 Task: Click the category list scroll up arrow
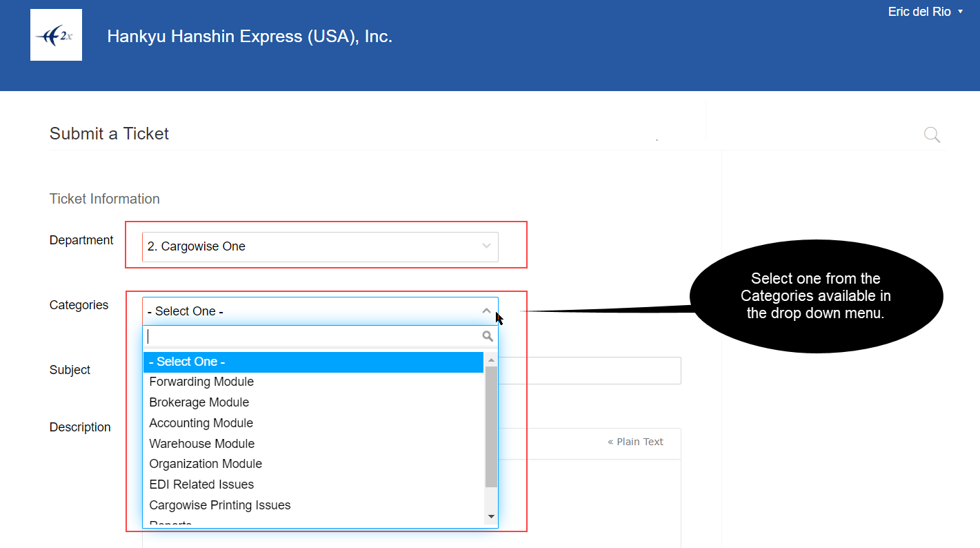[491, 360]
